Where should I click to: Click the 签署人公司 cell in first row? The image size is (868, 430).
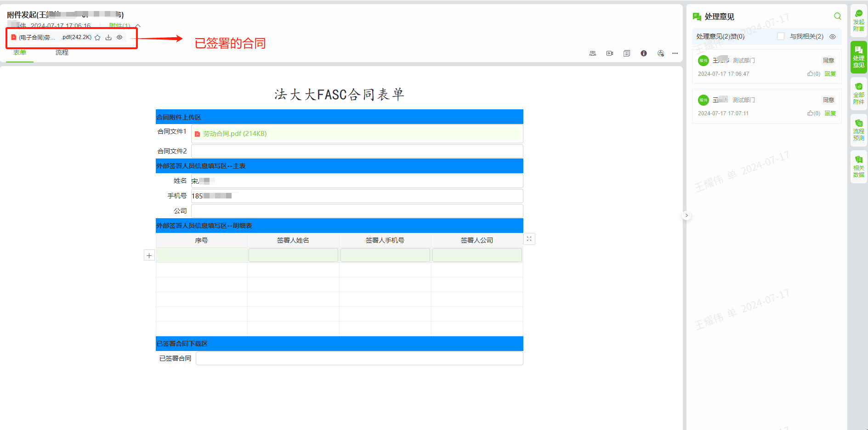click(x=477, y=255)
